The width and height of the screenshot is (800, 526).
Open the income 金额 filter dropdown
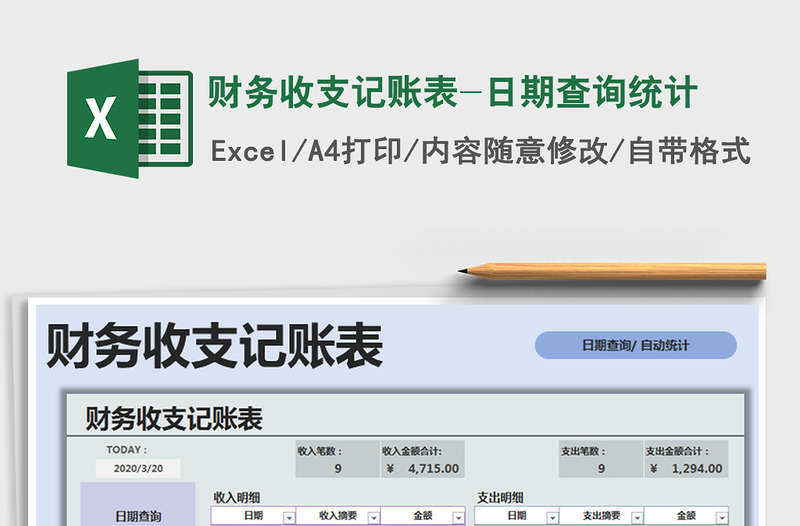458,517
